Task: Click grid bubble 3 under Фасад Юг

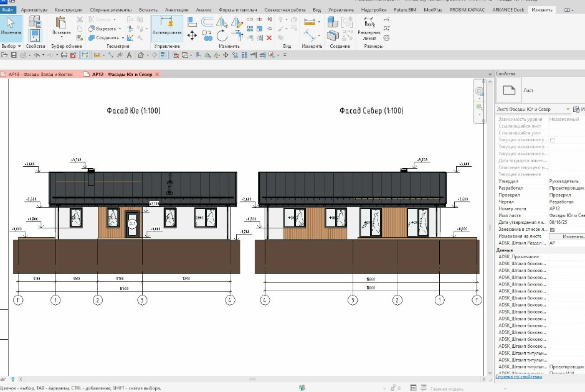Action: click(142, 300)
